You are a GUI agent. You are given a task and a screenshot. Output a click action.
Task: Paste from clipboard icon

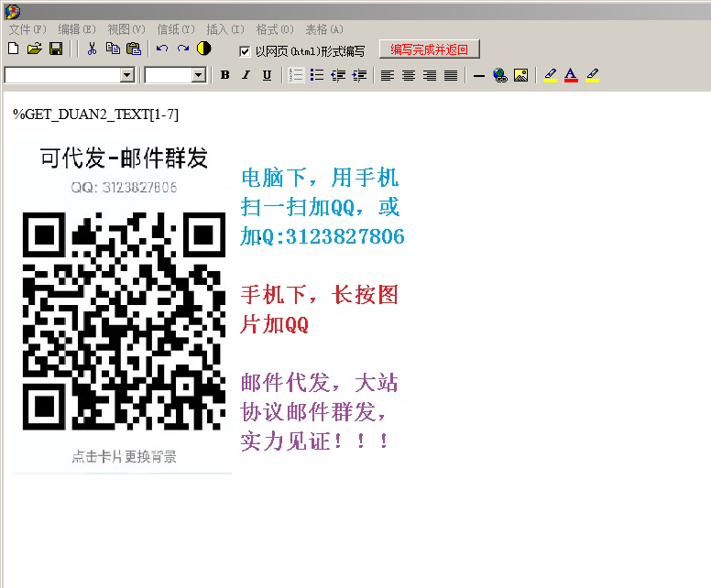pos(134,49)
